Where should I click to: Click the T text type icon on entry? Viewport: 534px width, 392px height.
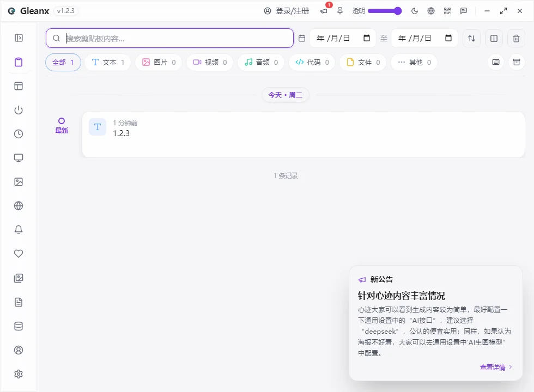[x=98, y=127]
